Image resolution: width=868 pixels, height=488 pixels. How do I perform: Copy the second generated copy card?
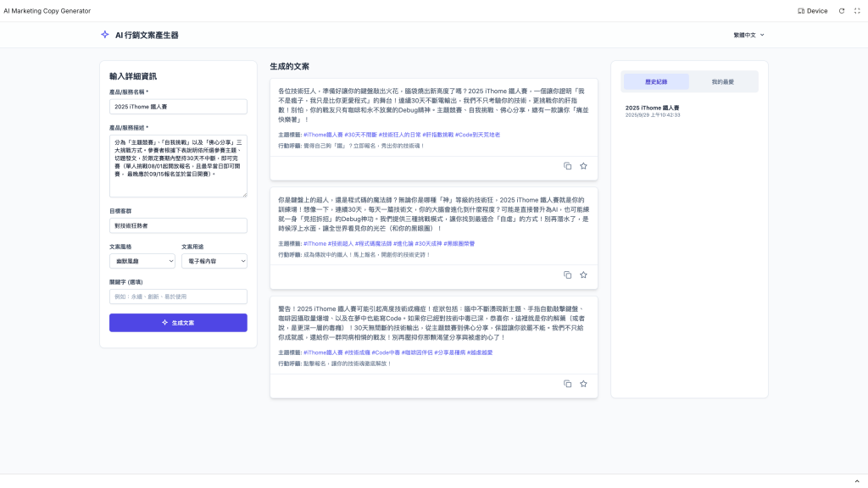tap(567, 275)
